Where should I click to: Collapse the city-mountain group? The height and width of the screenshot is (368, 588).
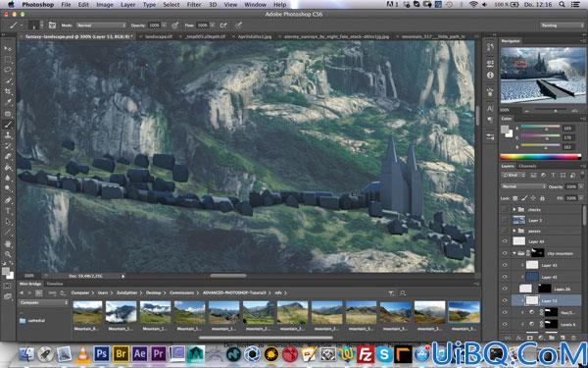click(514, 253)
